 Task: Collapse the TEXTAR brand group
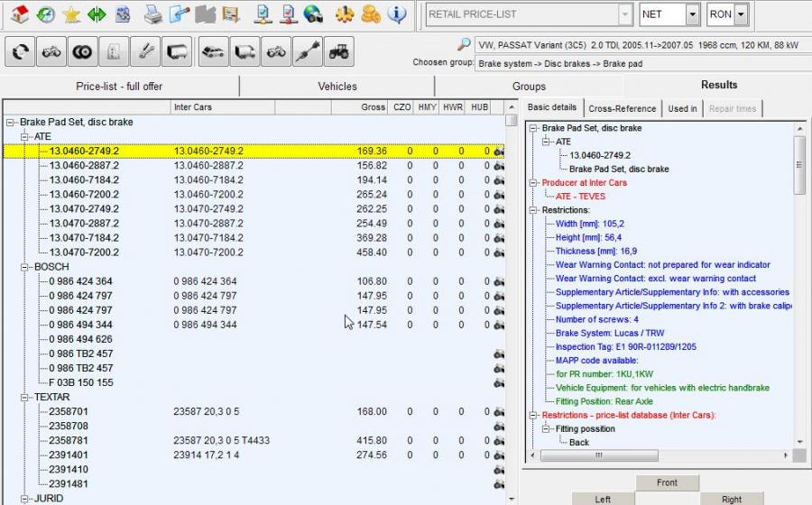pyautogui.click(x=25, y=397)
